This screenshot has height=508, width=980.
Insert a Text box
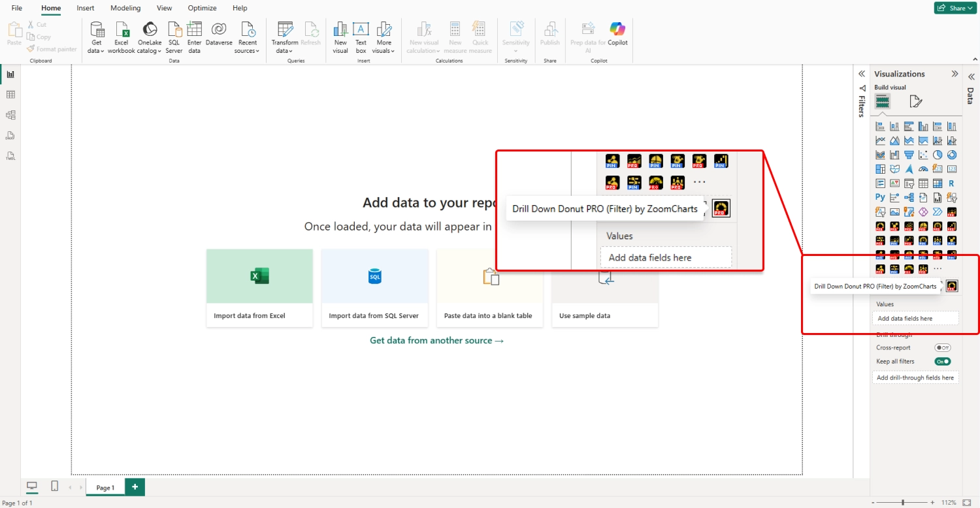point(361,37)
